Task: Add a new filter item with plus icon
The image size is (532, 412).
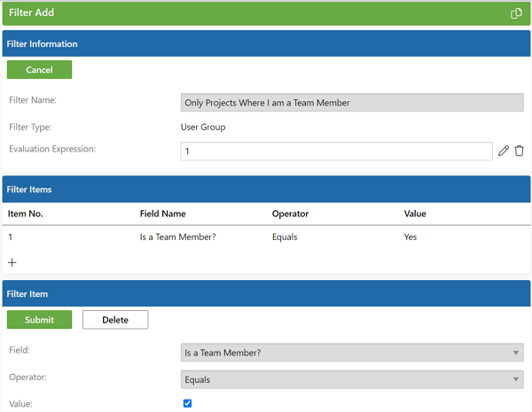Action: tap(12, 262)
